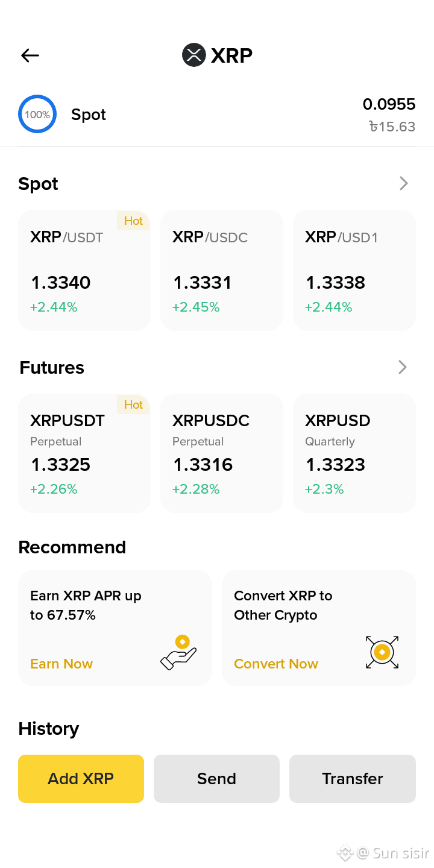Viewport: 434px width, 868px height.
Task: Tap the Spot balance 0.0955 row
Action: pos(217,115)
